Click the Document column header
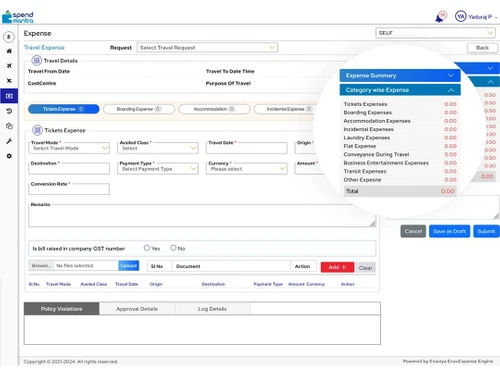The width and height of the screenshot is (500, 375). (x=188, y=266)
